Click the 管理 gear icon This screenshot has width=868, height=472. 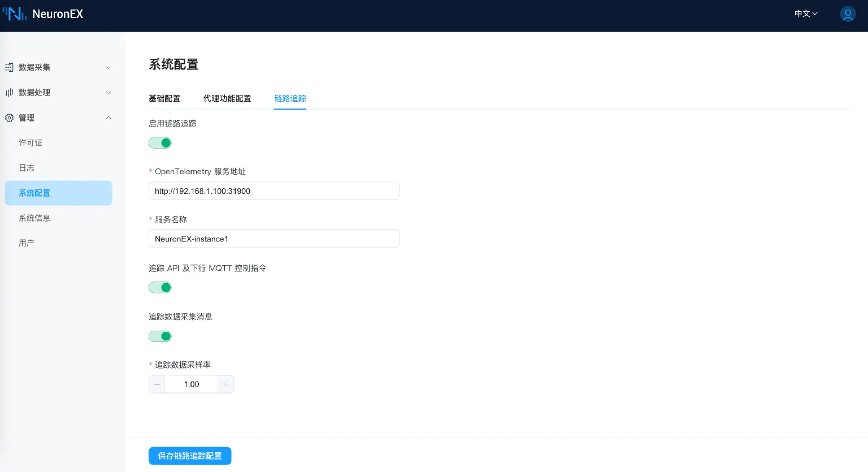coord(9,118)
